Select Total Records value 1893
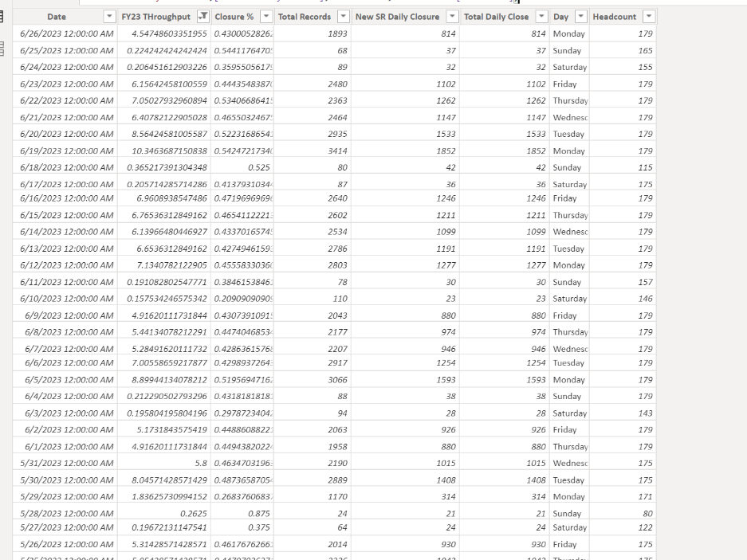 (x=337, y=33)
